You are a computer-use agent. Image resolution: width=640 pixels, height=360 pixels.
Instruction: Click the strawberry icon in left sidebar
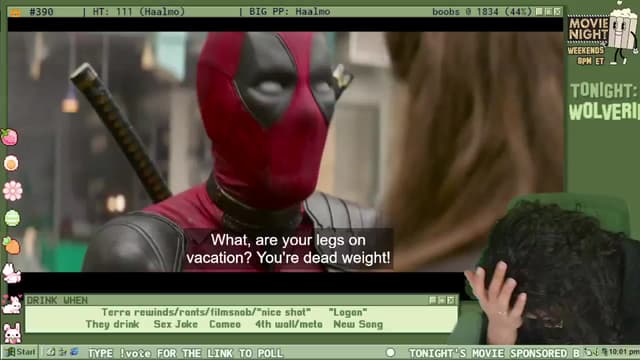click(9, 138)
